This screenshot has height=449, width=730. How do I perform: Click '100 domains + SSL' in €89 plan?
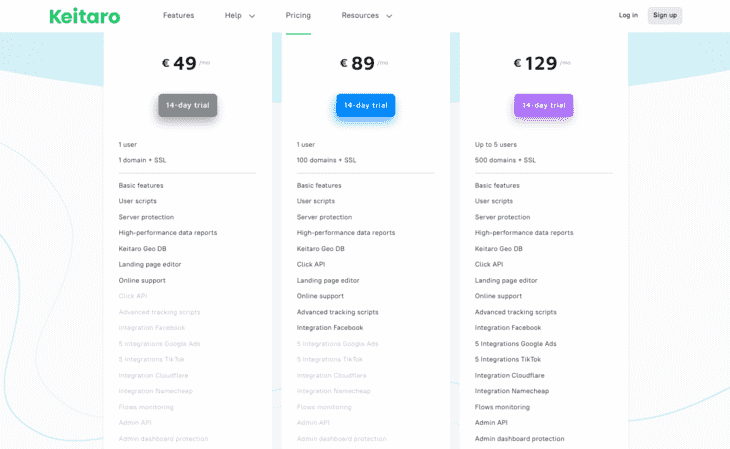coord(326,160)
